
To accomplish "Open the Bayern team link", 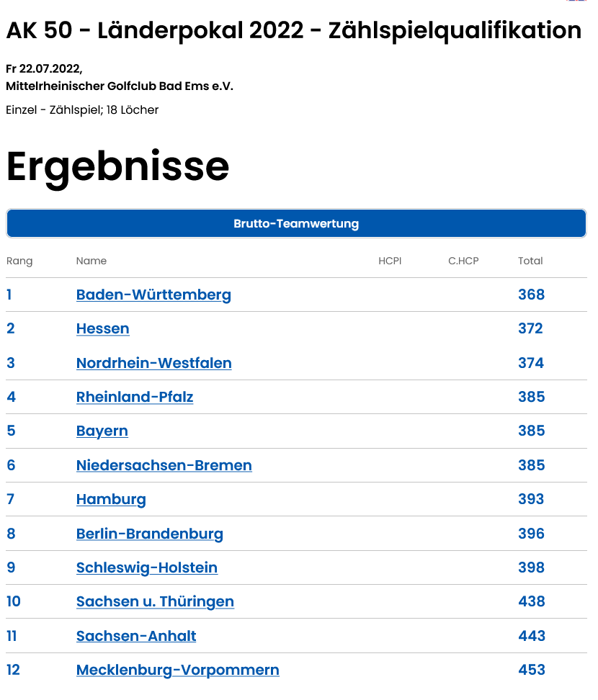I will 102,431.
